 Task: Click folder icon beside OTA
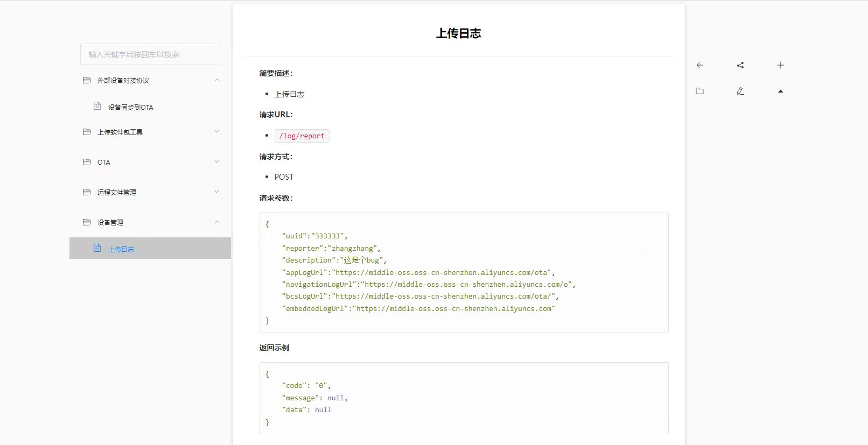click(x=87, y=162)
